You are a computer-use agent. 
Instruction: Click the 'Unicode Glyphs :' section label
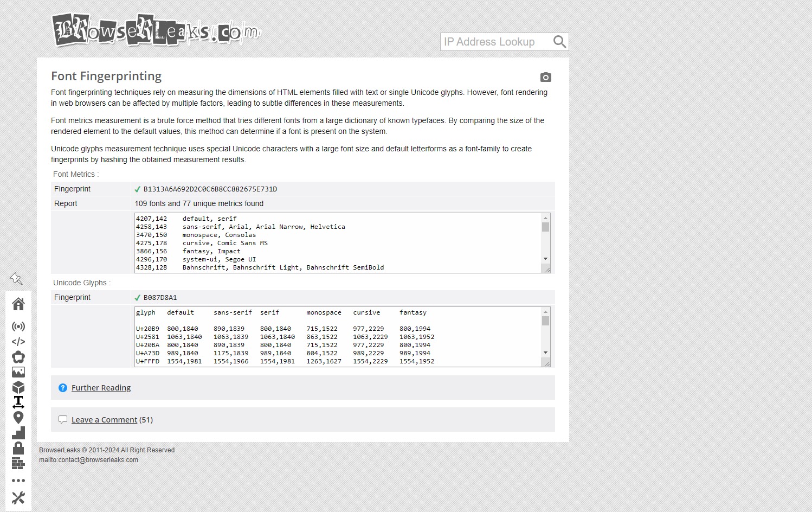click(x=82, y=283)
